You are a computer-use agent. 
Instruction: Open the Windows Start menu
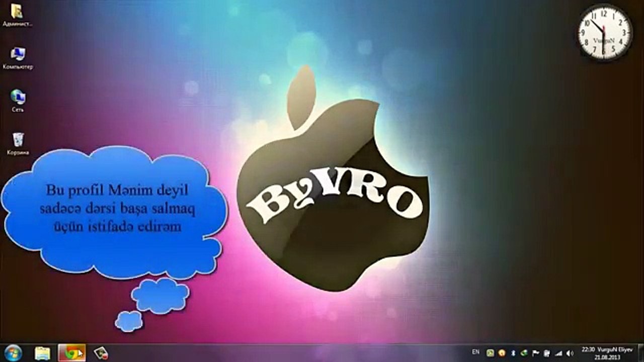pos(14,352)
